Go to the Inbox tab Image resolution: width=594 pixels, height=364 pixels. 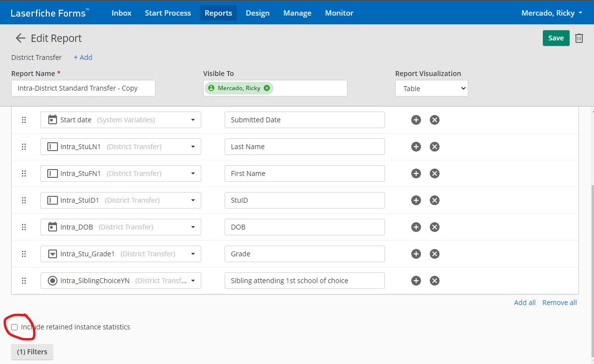[121, 13]
